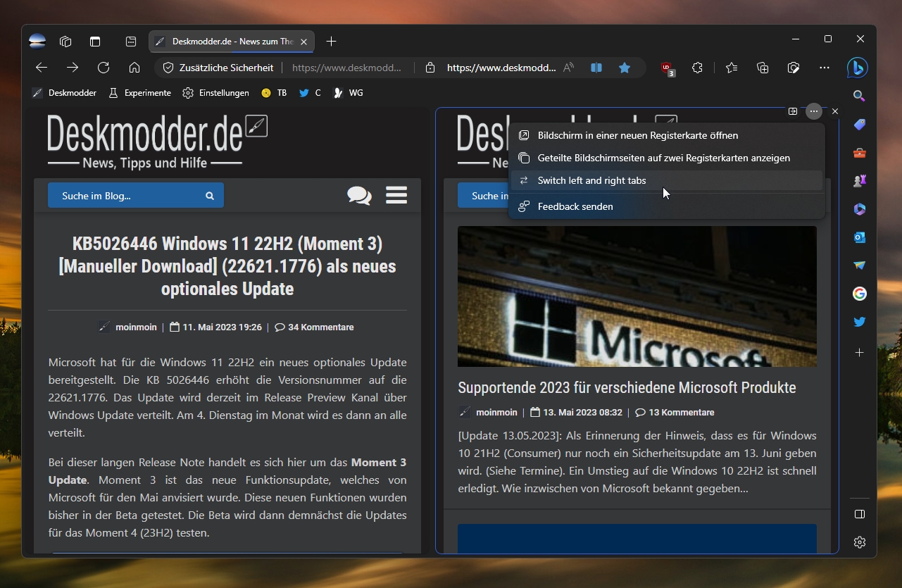Toggle vertical tabs pane icon
Image resolution: width=902 pixels, height=588 pixels.
pos(95,41)
